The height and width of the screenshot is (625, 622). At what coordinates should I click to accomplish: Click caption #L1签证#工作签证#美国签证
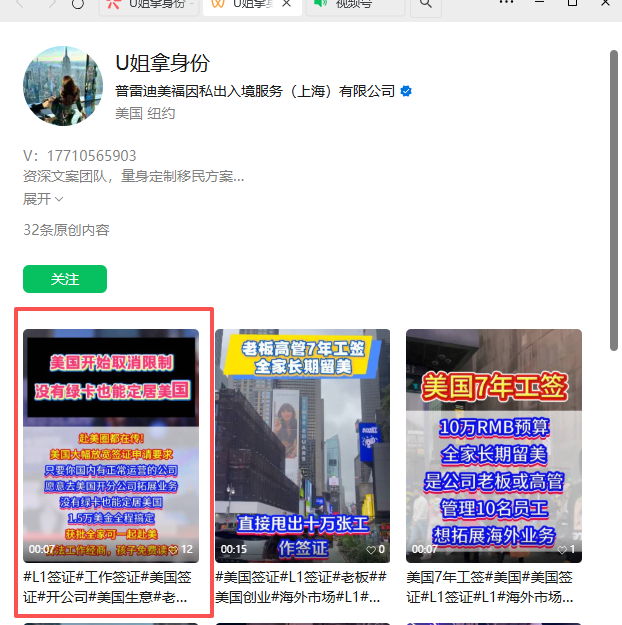point(108,587)
